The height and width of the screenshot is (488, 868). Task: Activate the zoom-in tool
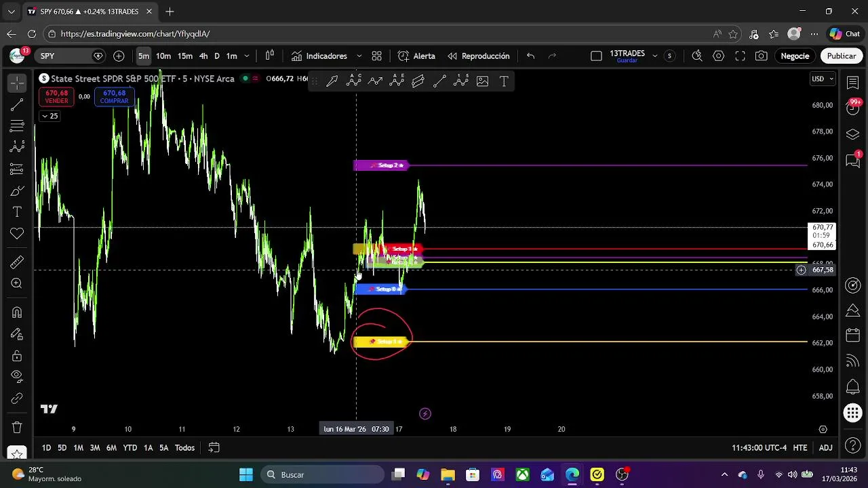coord(17,284)
